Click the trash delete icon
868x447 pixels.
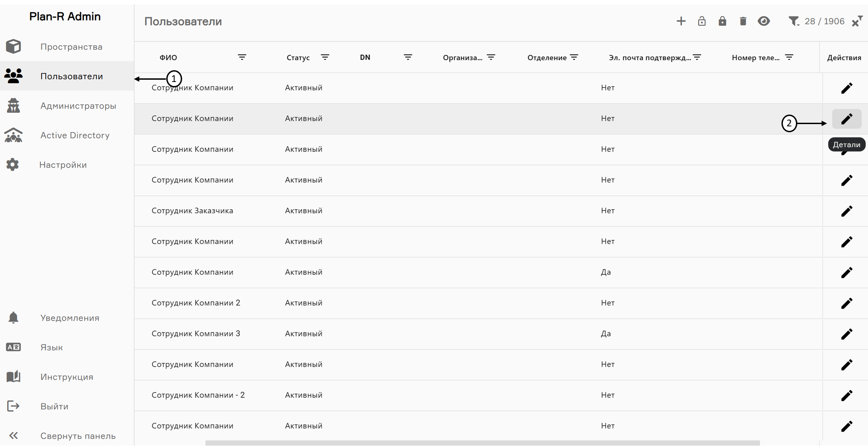[x=743, y=21]
